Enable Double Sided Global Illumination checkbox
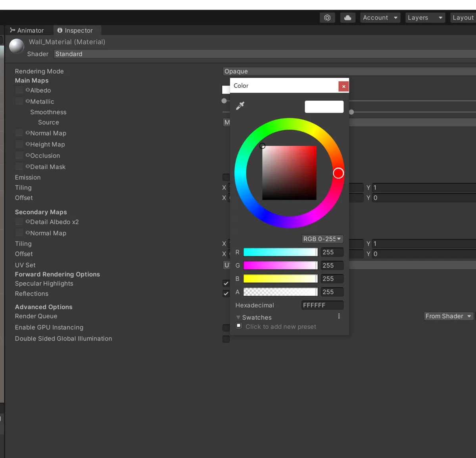This screenshot has width=476, height=458. (226, 339)
